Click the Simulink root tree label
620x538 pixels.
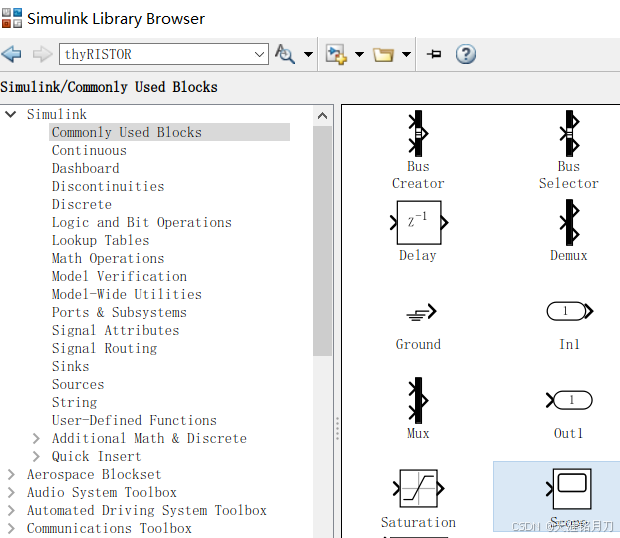(x=57, y=114)
